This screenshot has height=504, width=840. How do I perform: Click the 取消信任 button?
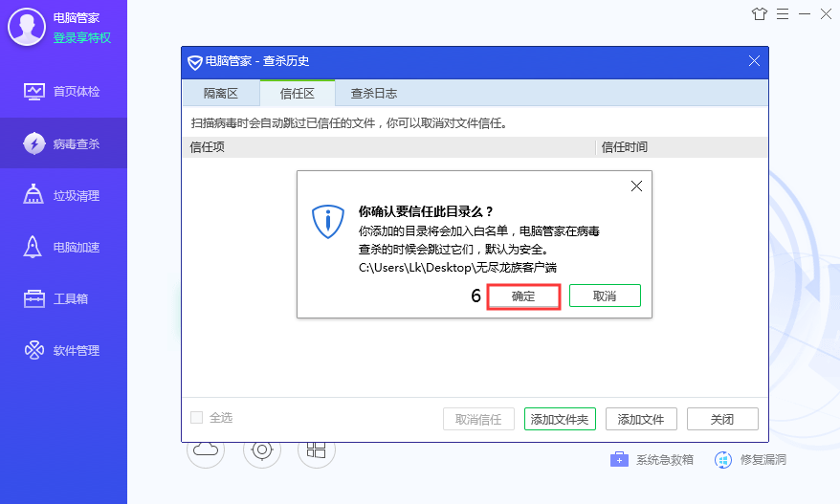pos(478,420)
